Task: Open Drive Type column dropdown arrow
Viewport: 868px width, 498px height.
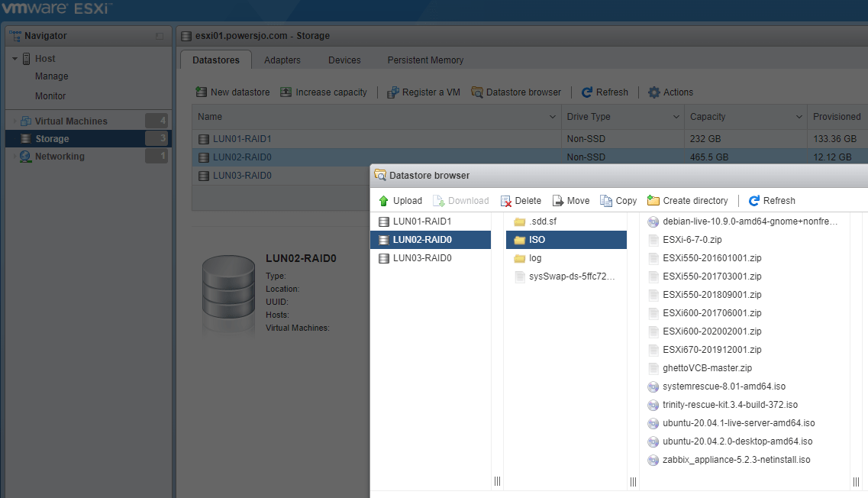Action: pyautogui.click(x=676, y=117)
